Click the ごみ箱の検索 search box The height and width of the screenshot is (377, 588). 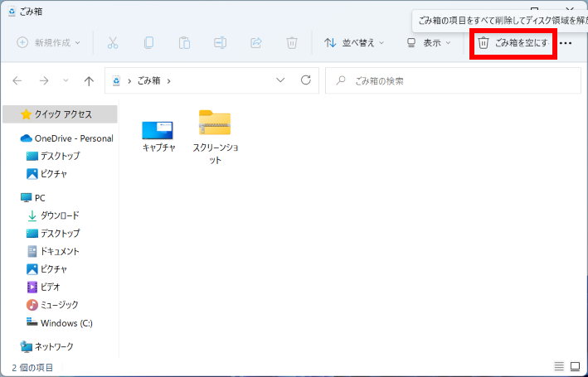pyautogui.click(x=453, y=80)
